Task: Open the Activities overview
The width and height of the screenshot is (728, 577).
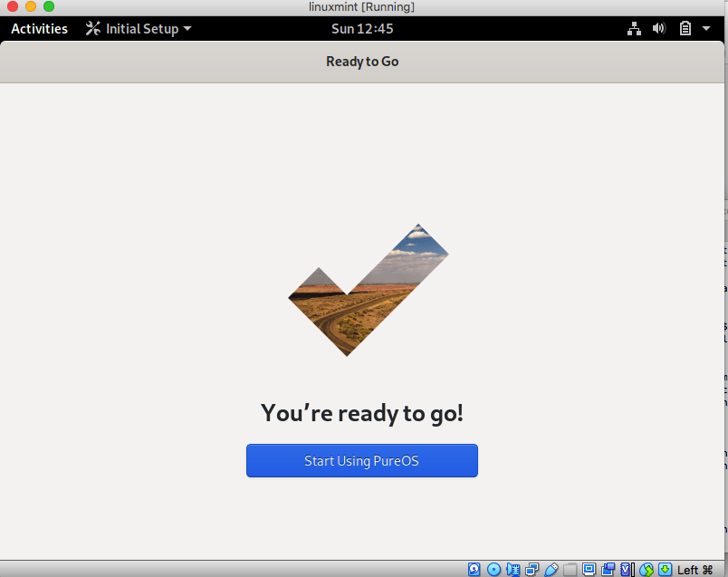Action: tap(40, 29)
